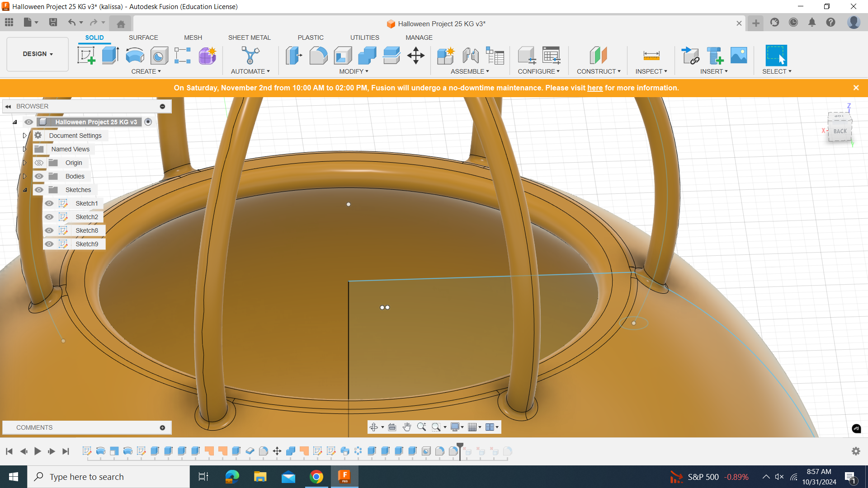This screenshot has width=868, height=488.
Task: Click the Insert Derive icon
Action: pos(690,56)
